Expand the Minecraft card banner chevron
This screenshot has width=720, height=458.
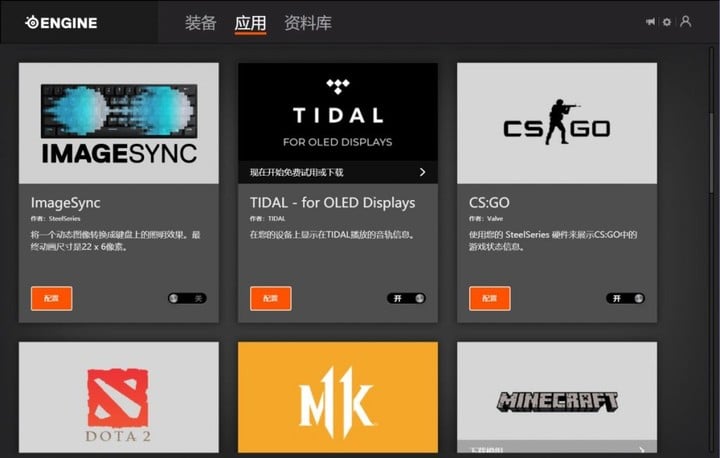coord(641,449)
